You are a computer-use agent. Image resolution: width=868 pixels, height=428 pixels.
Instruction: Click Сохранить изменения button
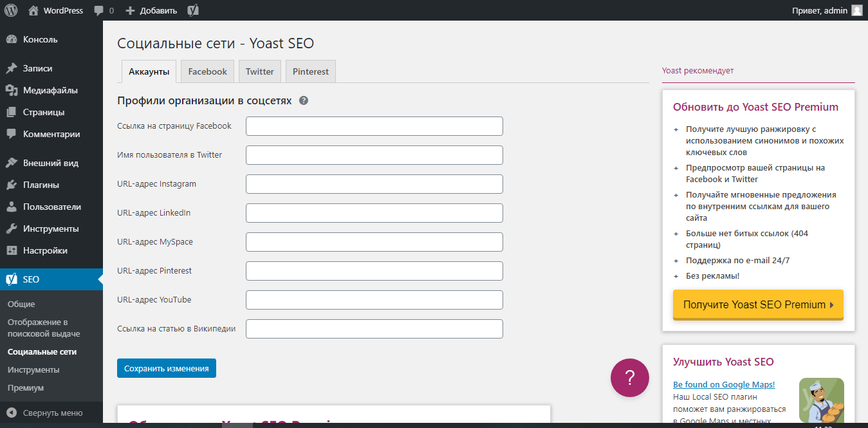[166, 368]
